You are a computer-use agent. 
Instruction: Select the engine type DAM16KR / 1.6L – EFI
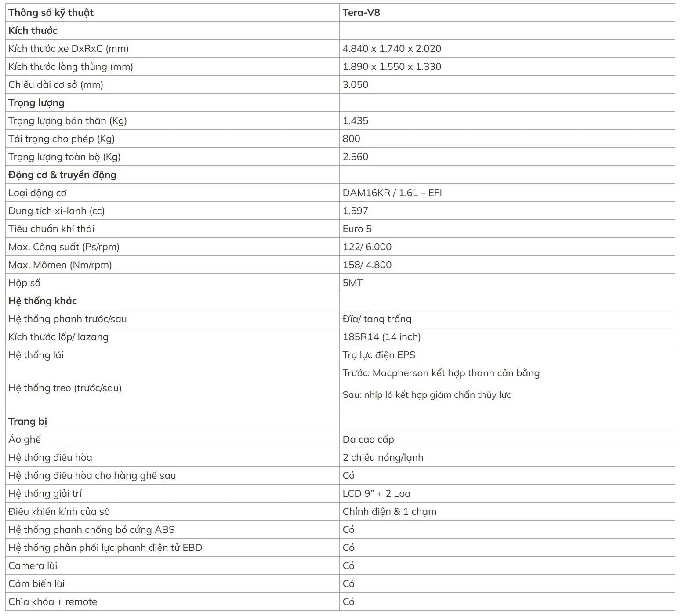click(x=392, y=193)
